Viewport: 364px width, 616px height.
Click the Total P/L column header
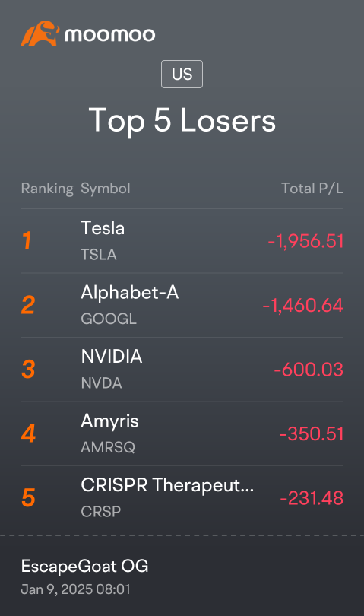click(312, 188)
